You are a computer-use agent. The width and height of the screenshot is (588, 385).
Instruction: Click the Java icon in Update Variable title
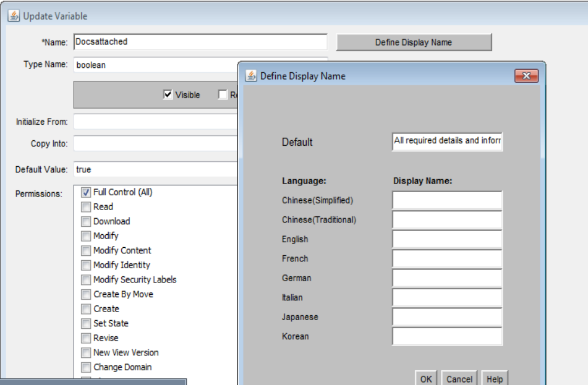[14, 16]
